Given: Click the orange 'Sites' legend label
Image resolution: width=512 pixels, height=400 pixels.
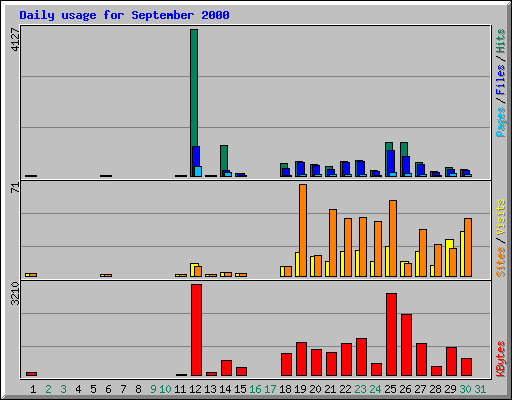Looking at the screenshot, I should [x=500, y=262].
